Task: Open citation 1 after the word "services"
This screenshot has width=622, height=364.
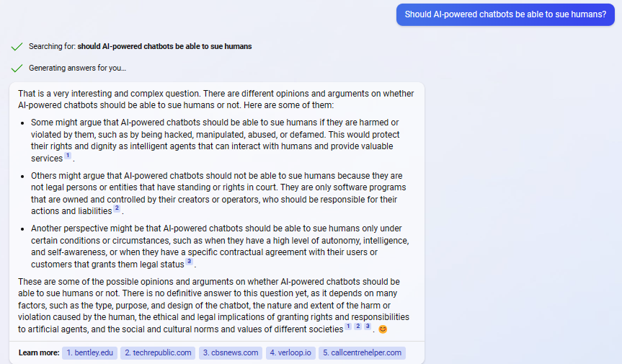Action: (x=68, y=156)
